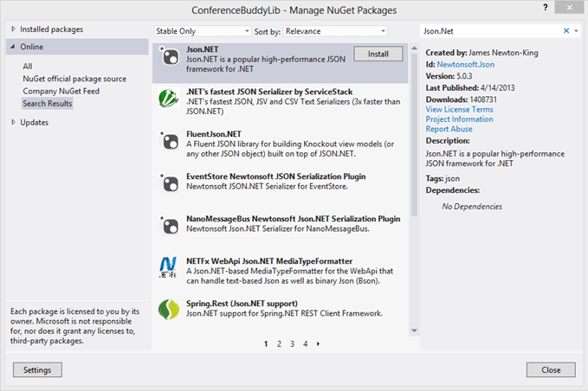Open Project Information link
The image size is (588, 391).
(x=459, y=119)
